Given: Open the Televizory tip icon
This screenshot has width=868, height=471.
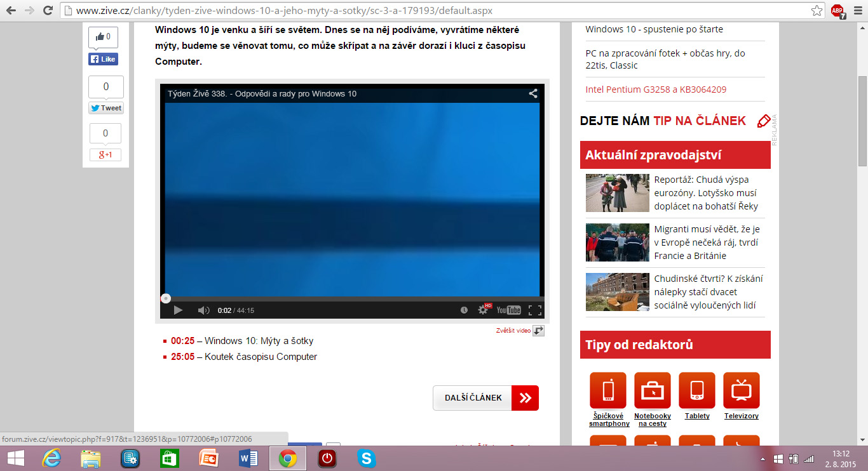Looking at the screenshot, I should click(x=742, y=390).
